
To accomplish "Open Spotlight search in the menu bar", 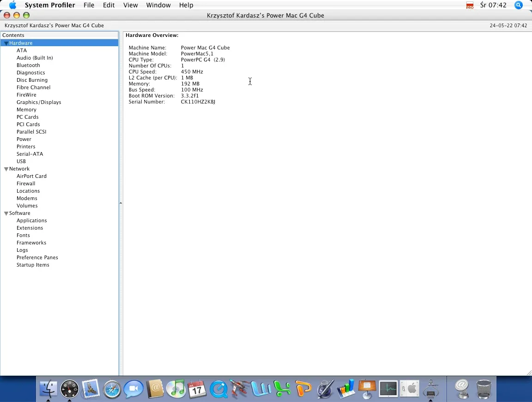I will [x=519, y=5].
